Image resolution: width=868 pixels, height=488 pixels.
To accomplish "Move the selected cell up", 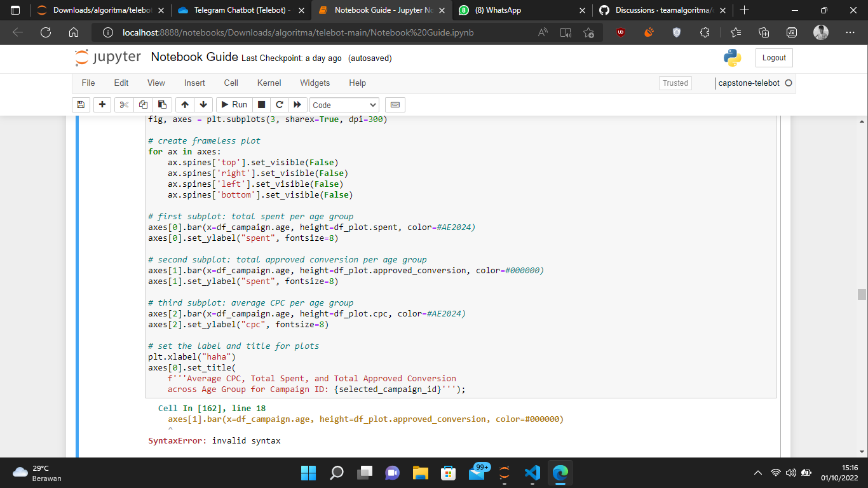I will pos(184,104).
